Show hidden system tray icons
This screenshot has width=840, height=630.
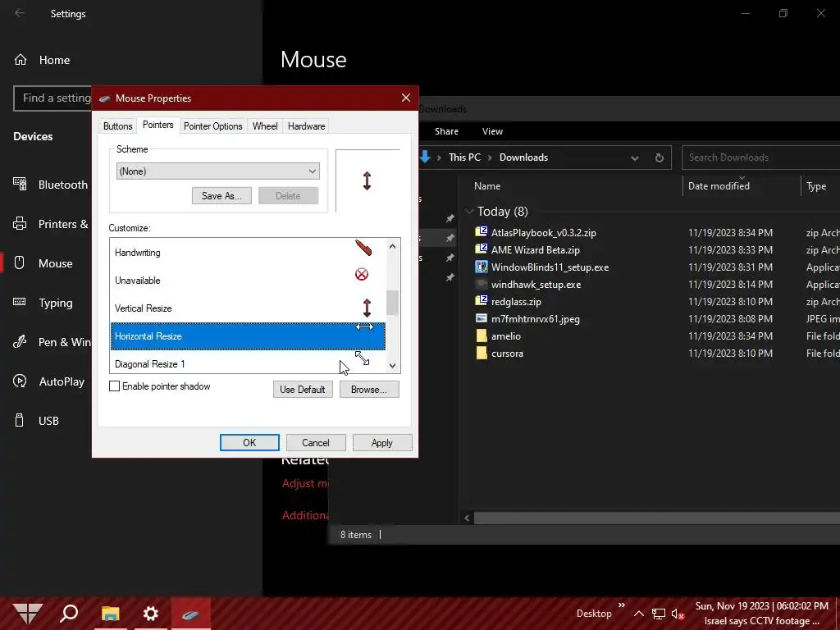tap(639, 614)
